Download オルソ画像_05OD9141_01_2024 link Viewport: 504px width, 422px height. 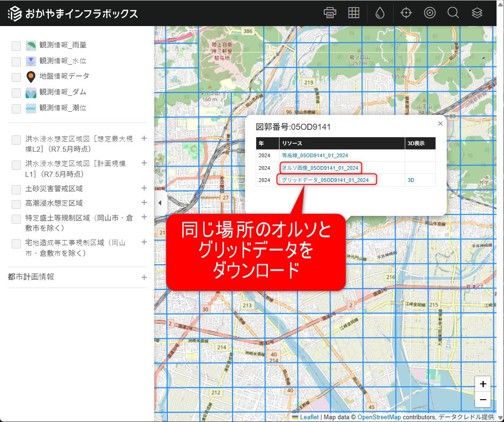click(x=320, y=167)
